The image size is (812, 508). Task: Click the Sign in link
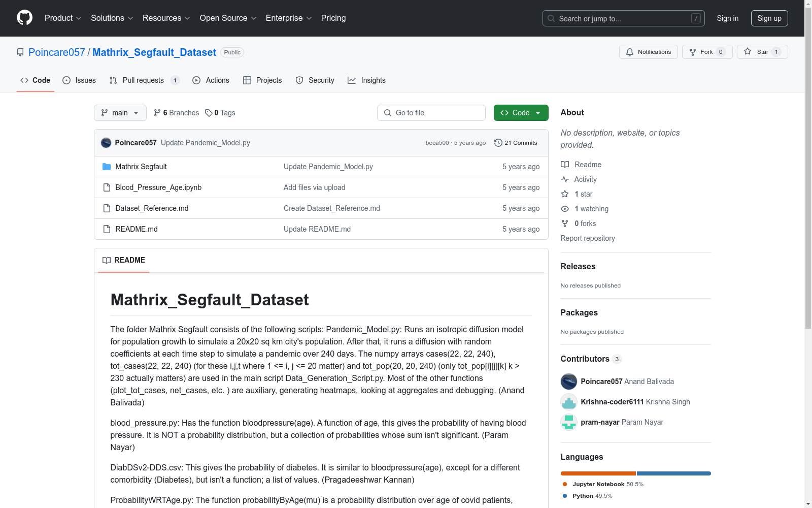coord(728,18)
